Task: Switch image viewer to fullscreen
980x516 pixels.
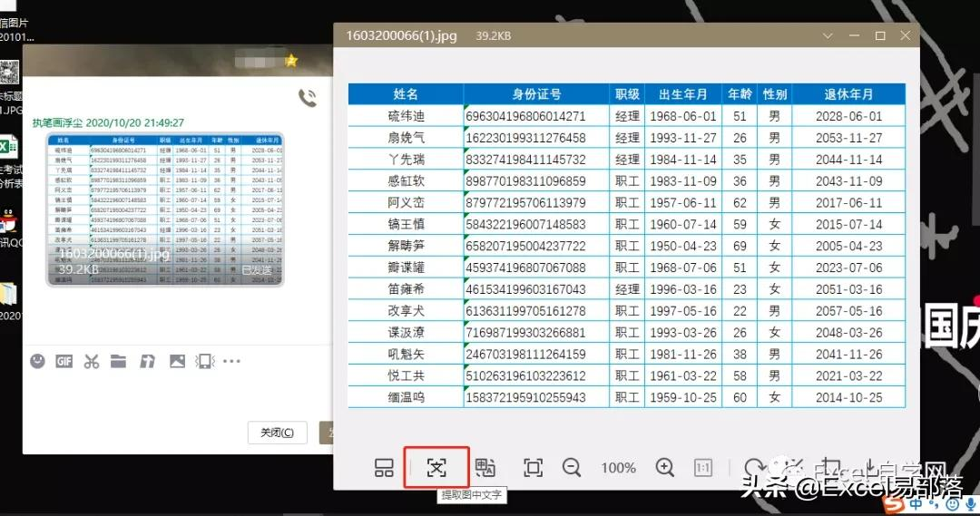Action: click(x=533, y=467)
